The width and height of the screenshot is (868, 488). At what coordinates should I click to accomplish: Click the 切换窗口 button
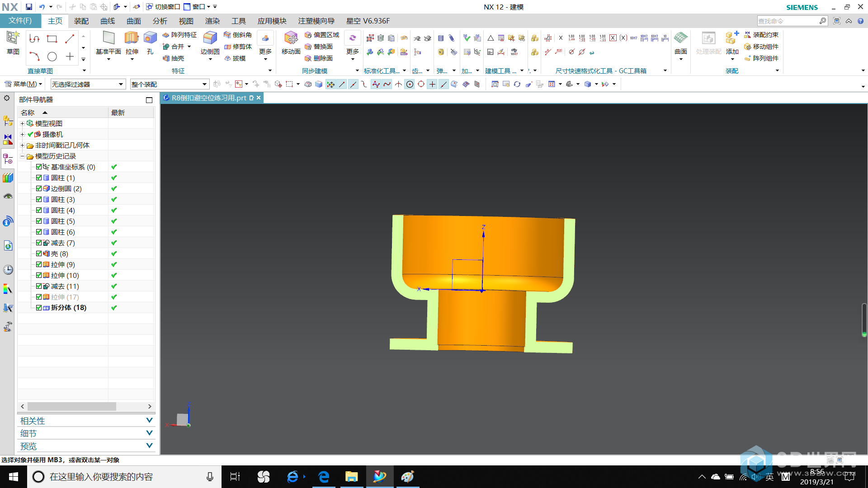pos(163,7)
